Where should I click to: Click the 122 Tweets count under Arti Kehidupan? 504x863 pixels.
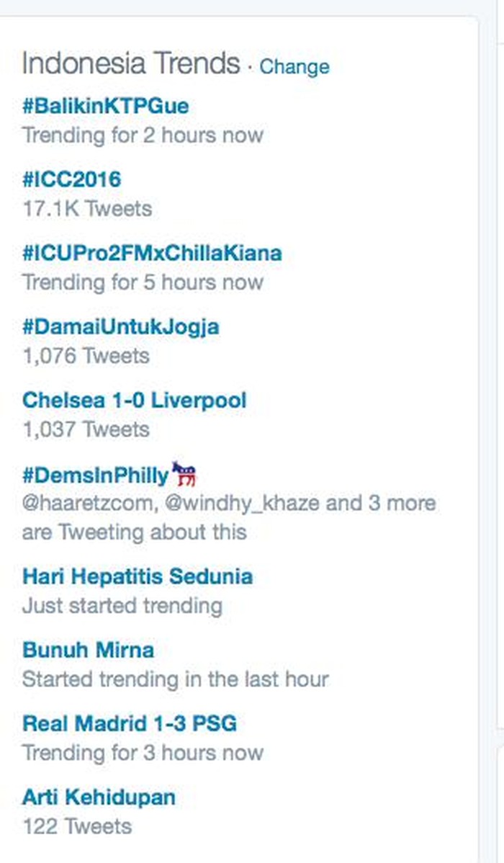(77, 827)
